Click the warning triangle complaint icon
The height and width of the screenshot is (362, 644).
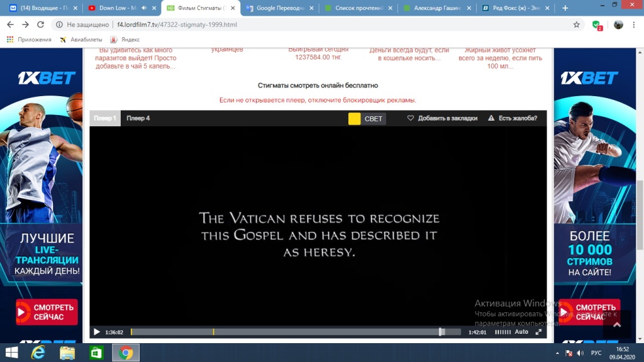click(x=491, y=118)
